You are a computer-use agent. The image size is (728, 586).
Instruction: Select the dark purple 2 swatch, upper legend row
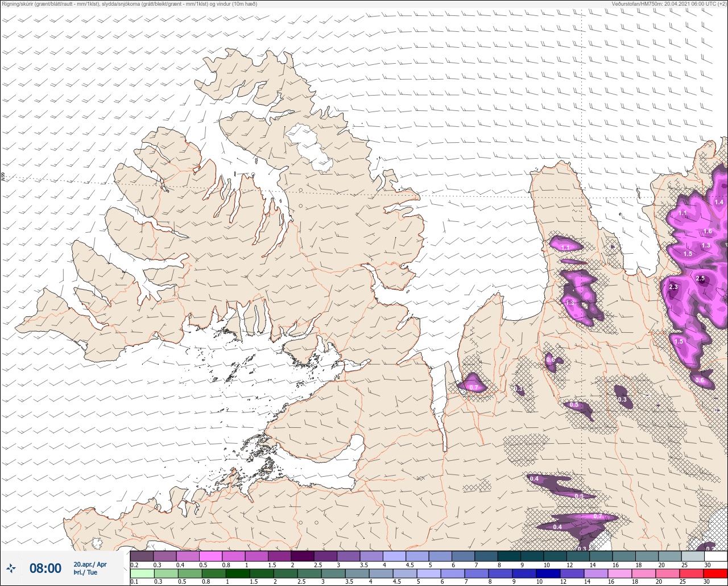303,556
